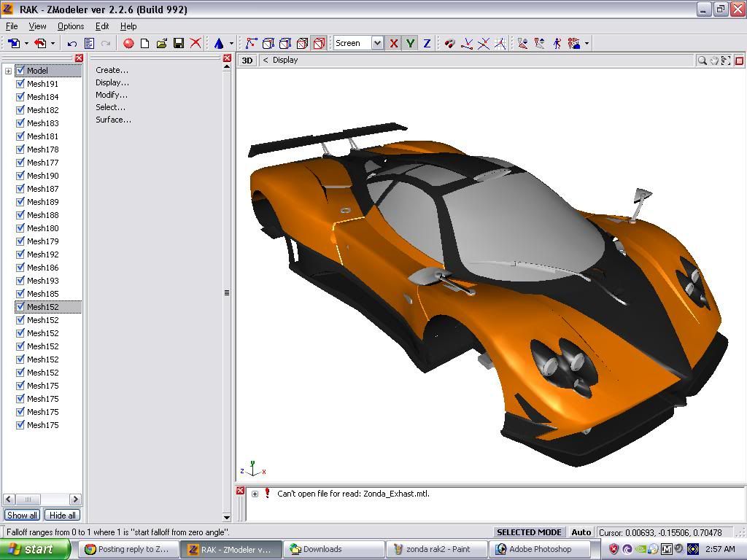
Task: Expand the Model tree node
Action: 8,71
